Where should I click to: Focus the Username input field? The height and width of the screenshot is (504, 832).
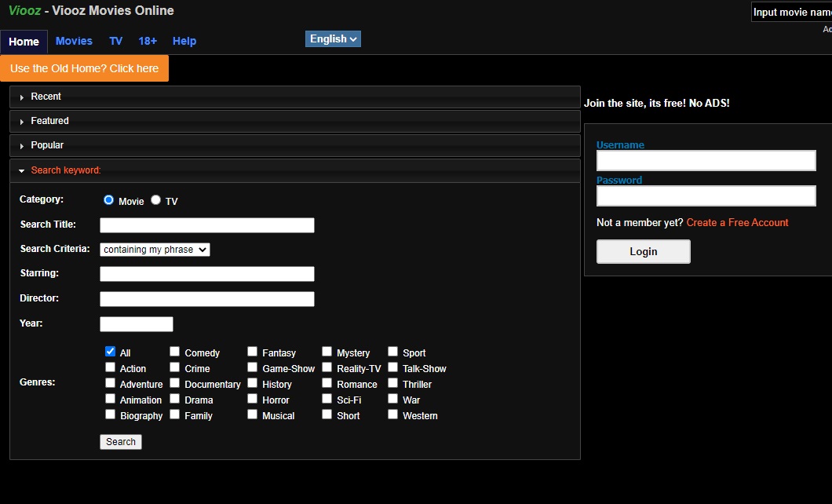[706, 161]
